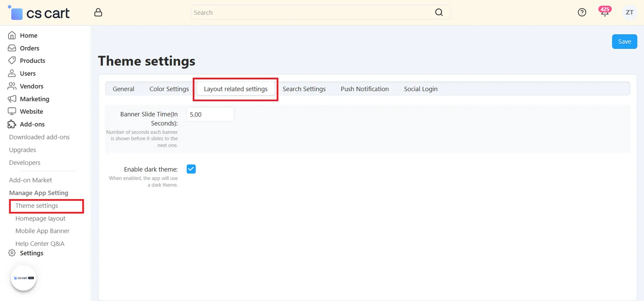Image resolution: width=644 pixels, height=301 pixels.
Task: Select Theme settings in sidebar
Action: pyautogui.click(x=37, y=206)
